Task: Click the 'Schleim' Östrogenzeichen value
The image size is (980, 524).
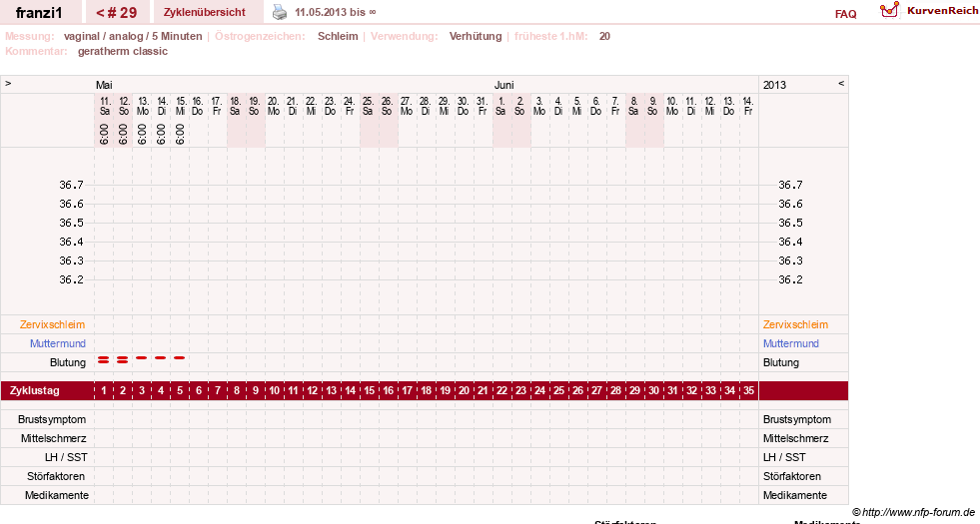Action: click(x=338, y=36)
